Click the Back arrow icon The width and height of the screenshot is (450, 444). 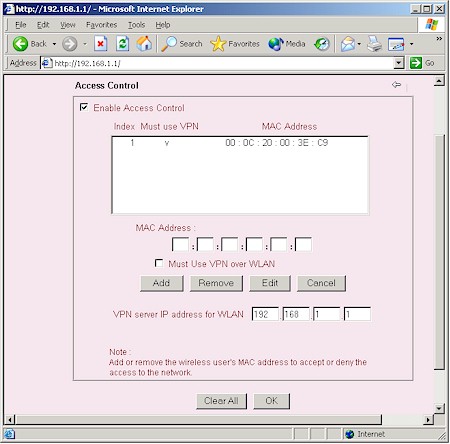(x=20, y=44)
